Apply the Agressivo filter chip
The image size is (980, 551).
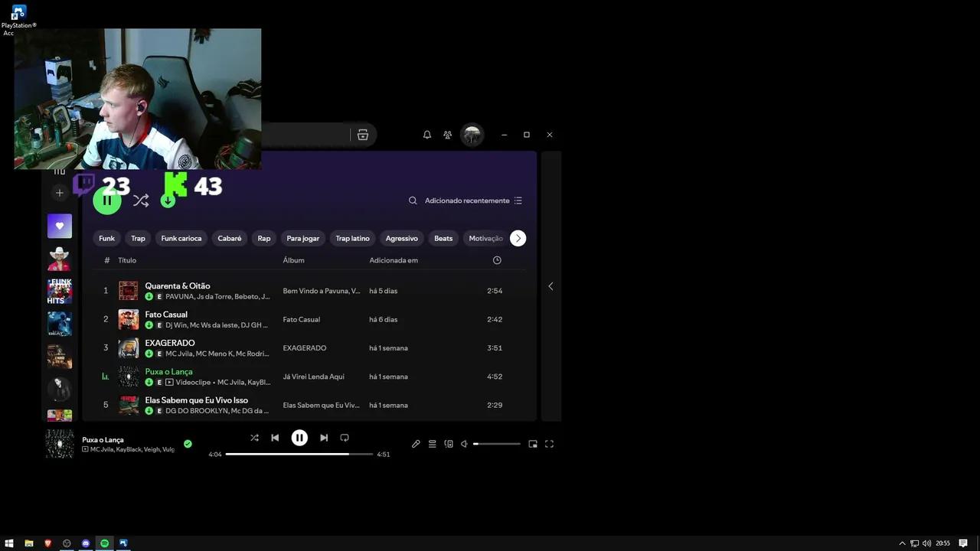pos(402,238)
